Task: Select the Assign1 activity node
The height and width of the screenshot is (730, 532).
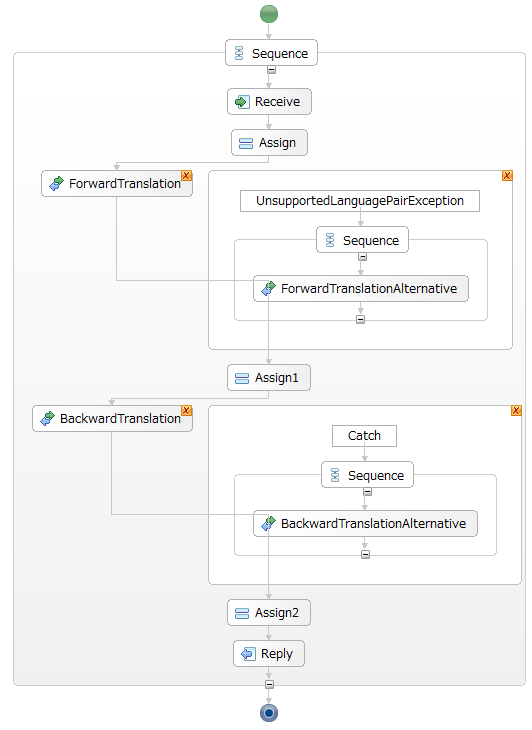Action: pos(269,378)
